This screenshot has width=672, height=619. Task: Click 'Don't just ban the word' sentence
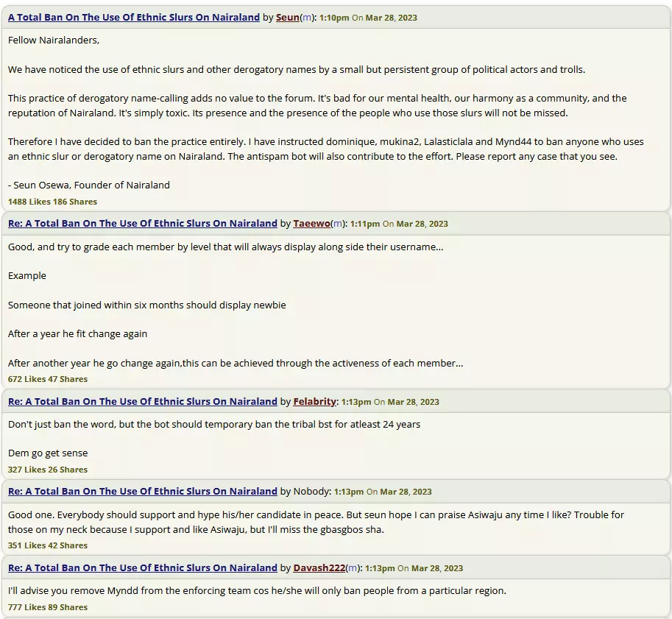(x=214, y=425)
